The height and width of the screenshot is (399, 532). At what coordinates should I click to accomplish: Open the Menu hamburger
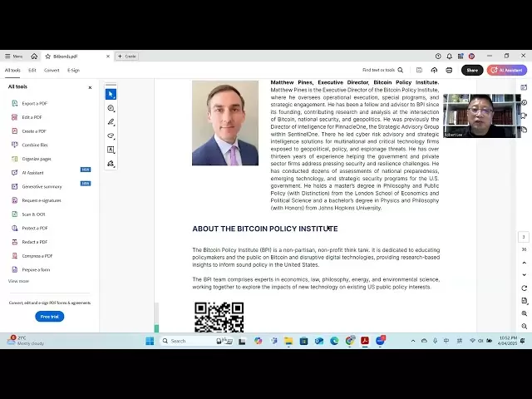point(14,57)
